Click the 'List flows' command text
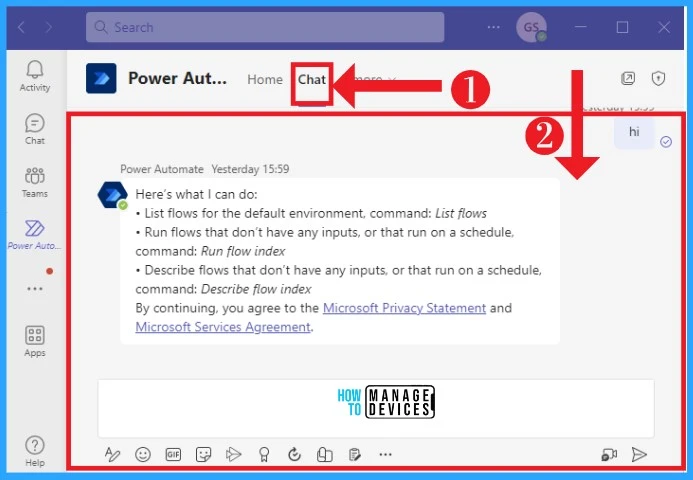This screenshot has height=480, width=693. (x=461, y=213)
